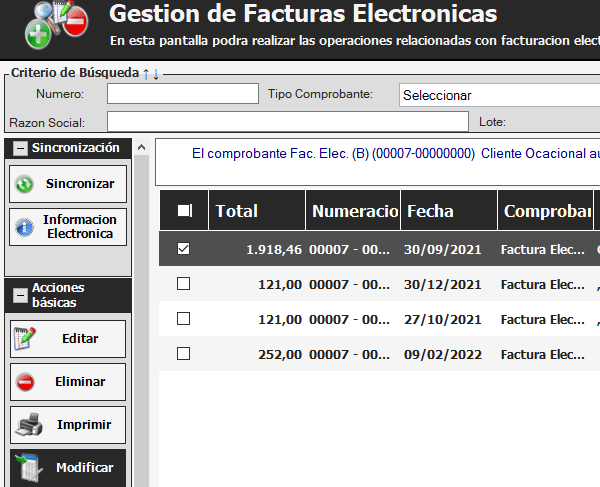
Task: Toggle the select-all checkbox in table header
Action: point(184,211)
